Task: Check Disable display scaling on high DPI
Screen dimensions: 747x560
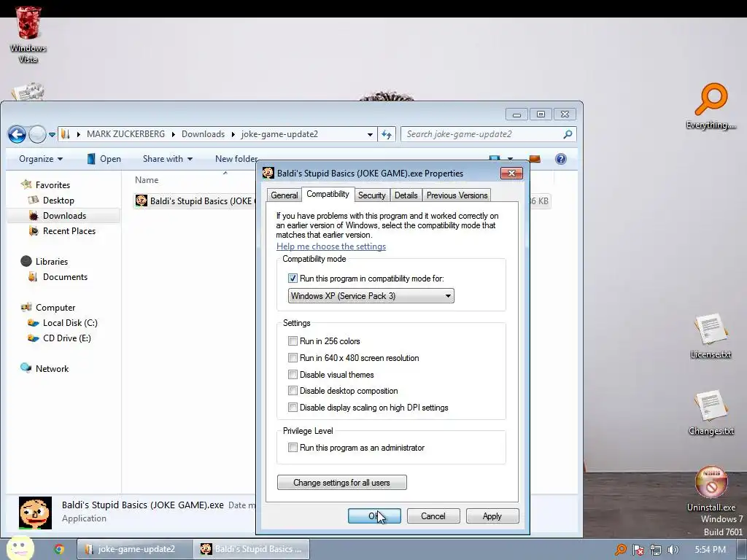Action: pos(293,407)
